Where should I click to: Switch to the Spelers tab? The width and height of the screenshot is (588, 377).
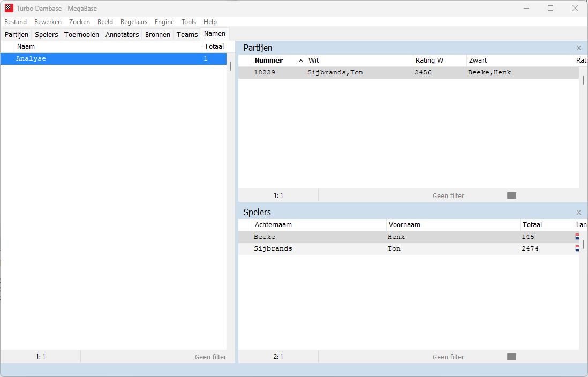coord(47,34)
